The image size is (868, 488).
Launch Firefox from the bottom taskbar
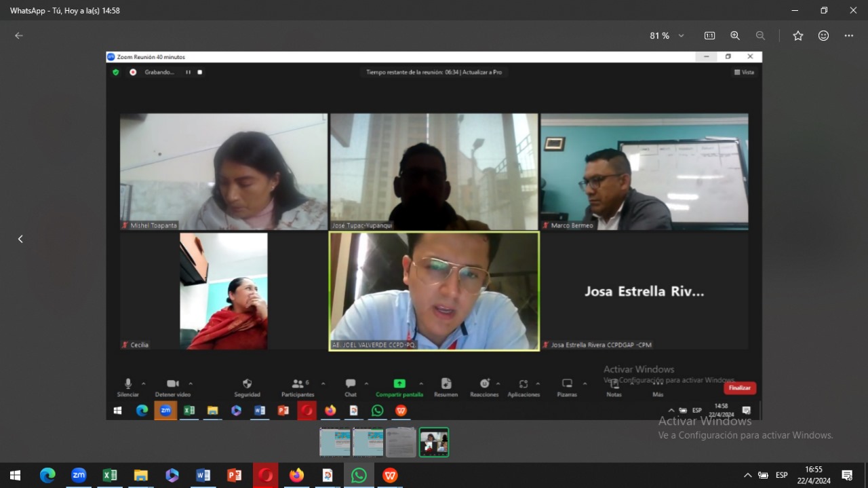coord(296,475)
